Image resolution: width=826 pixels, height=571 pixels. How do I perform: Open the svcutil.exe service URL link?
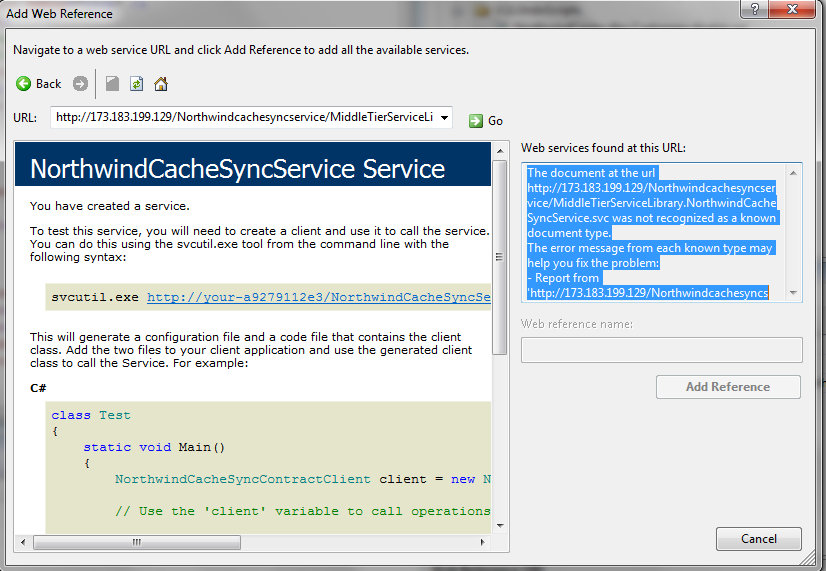pos(319,297)
